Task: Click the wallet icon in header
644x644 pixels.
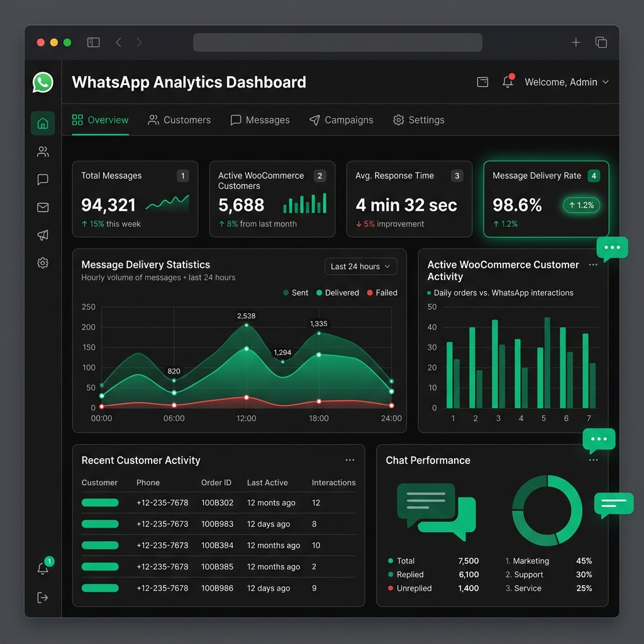Action: pyautogui.click(x=482, y=82)
